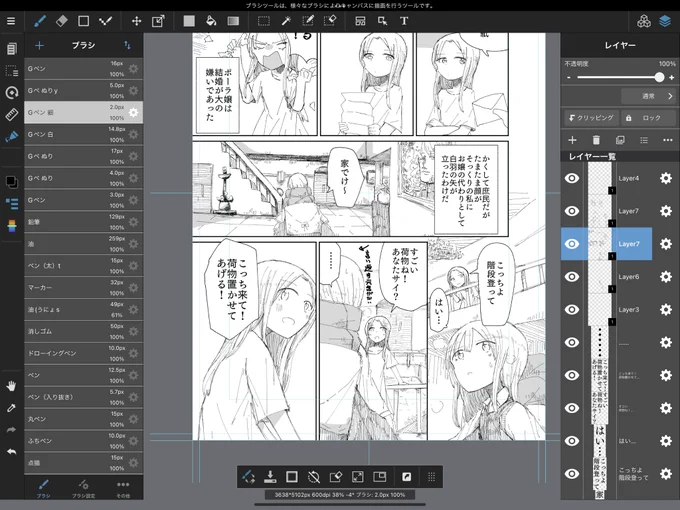Select the ふちペン brush

[x=83, y=441]
